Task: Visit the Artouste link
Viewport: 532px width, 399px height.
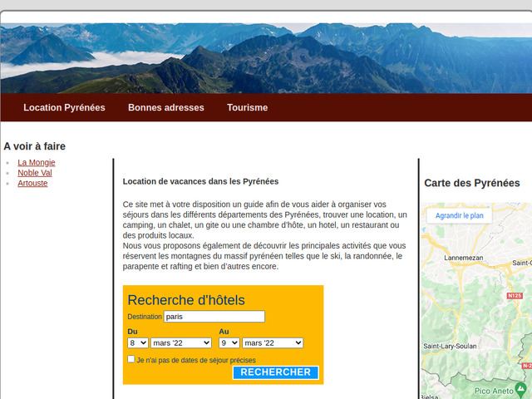Action: 32,183
